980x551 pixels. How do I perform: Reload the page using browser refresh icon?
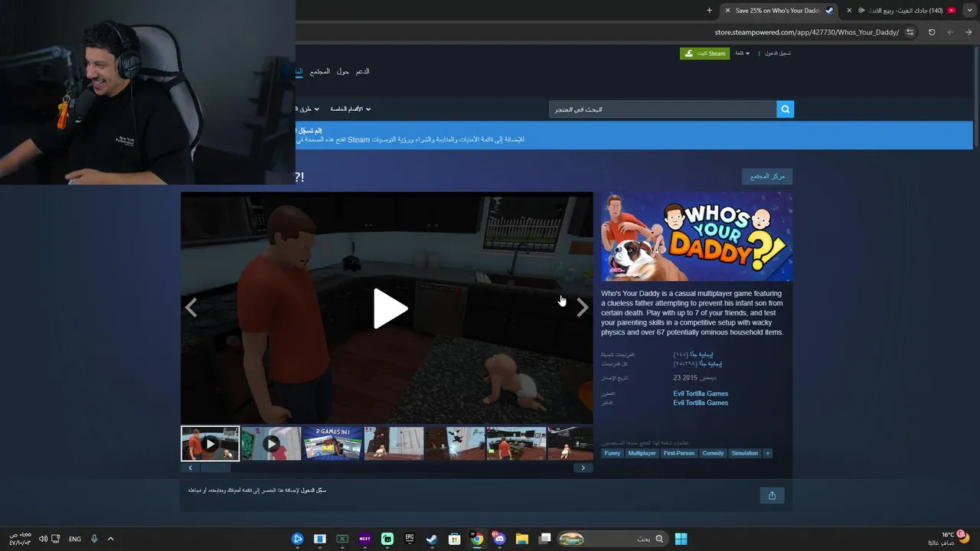coord(932,32)
